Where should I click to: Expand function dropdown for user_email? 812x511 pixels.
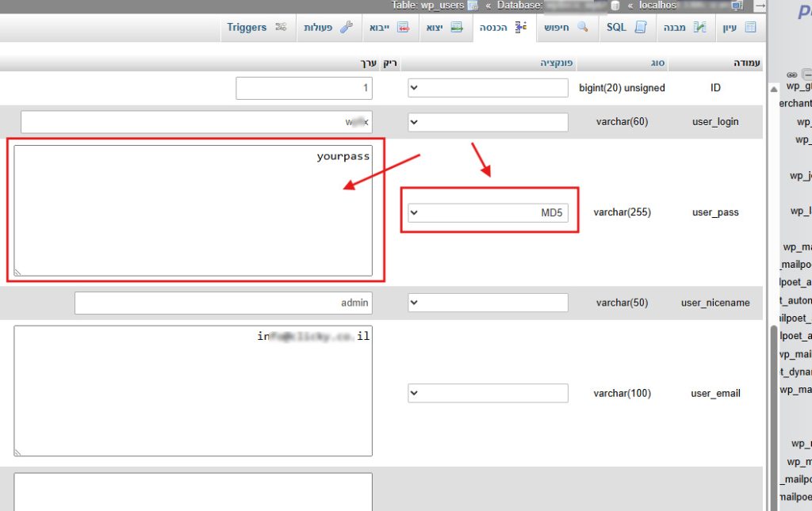(x=488, y=393)
